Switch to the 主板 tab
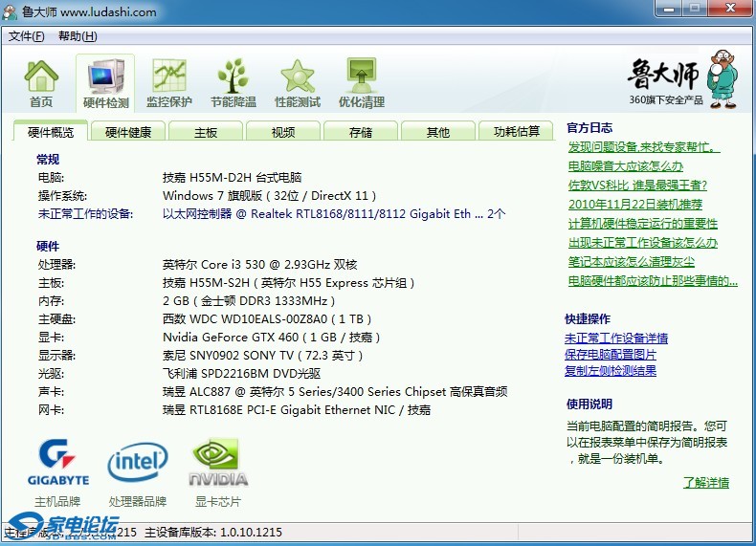The width and height of the screenshot is (756, 546). [x=206, y=132]
